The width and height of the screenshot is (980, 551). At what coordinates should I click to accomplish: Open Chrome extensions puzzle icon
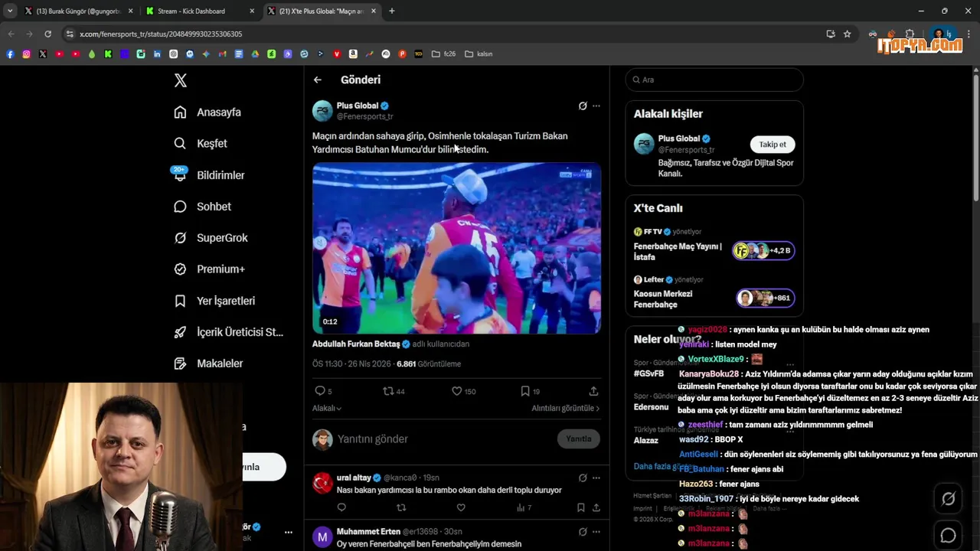pyautogui.click(x=910, y=34)
